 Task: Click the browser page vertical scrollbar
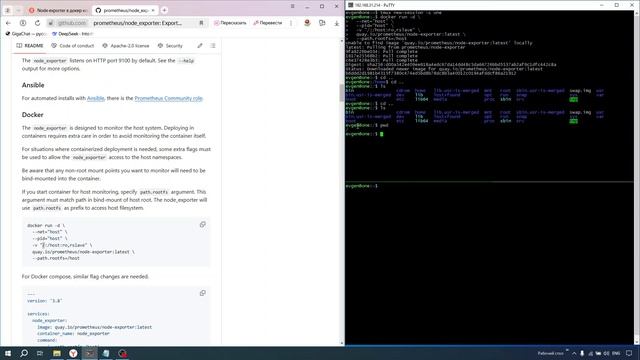[342, 93]
